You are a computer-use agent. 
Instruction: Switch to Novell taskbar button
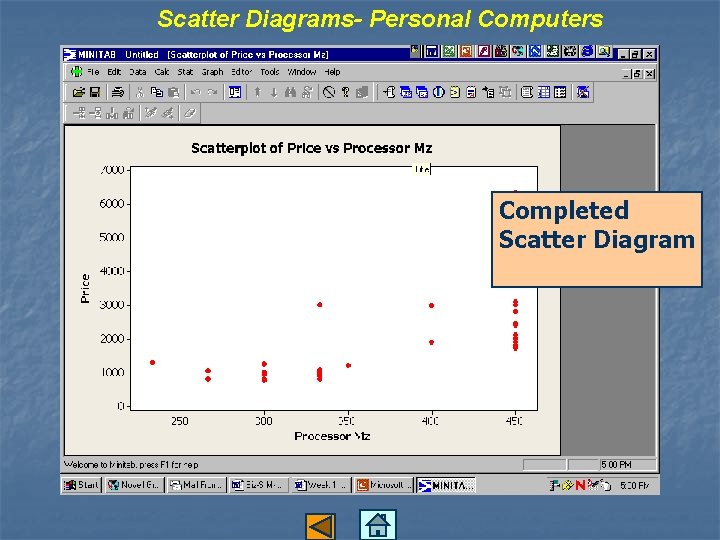tap(134, 485)
